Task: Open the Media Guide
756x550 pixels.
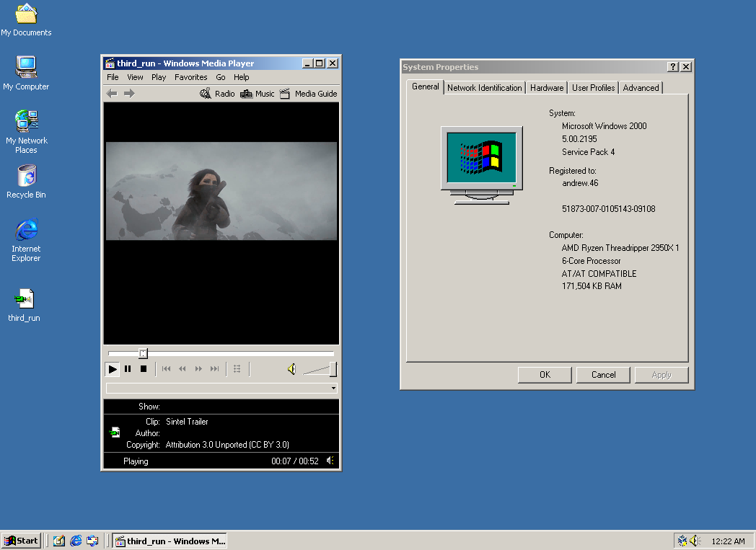Action: [309, 94]
